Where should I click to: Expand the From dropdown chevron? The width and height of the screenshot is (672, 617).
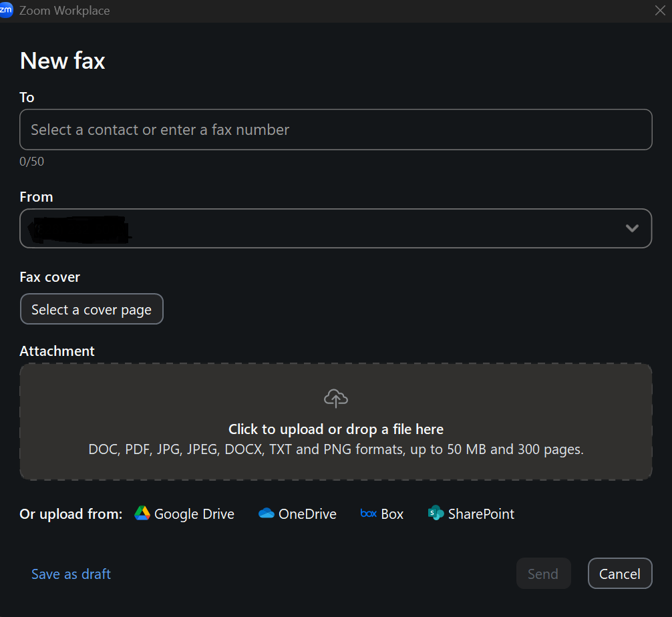pos(631,228)
